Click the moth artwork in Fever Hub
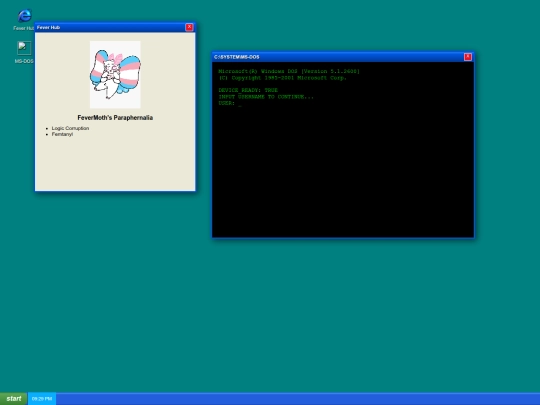Viewport: 540px width, 405px height. (115, 75)
